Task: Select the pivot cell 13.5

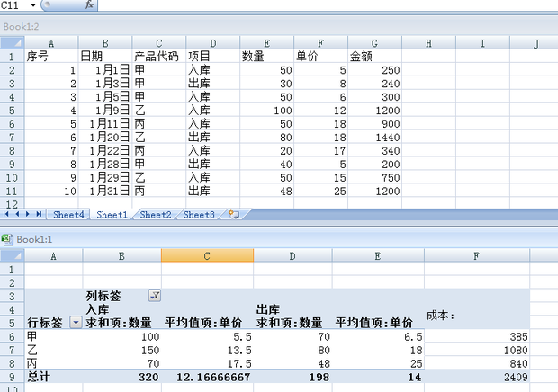Action: coord(207,350)
